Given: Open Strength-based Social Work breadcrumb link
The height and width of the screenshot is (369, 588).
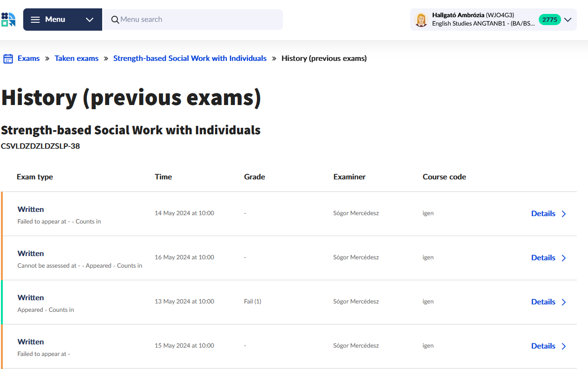Looking at the screenshot, I should pyautogui.click(x=190, y=59).
